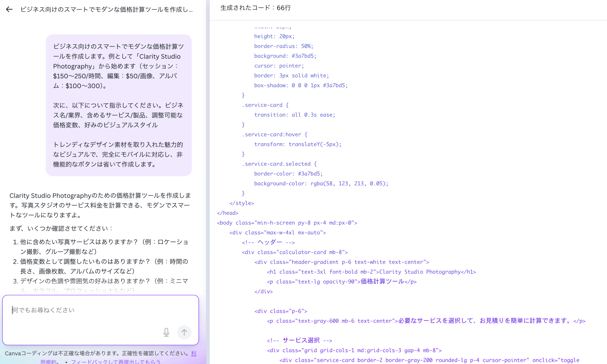607x364 pixels.
Task: Click the back arrow icon
Action: (x=9, y=9)
